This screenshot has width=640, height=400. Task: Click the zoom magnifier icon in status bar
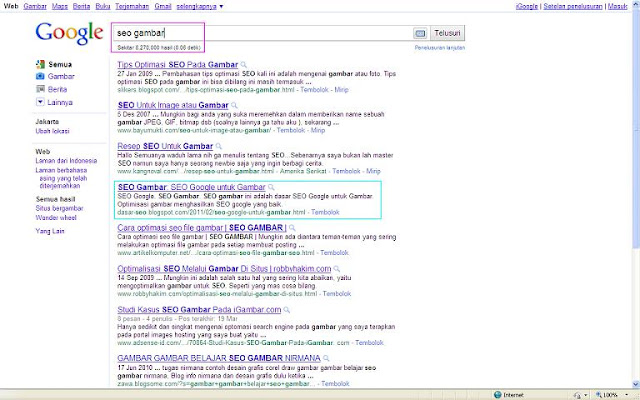(x=598, y=395)
